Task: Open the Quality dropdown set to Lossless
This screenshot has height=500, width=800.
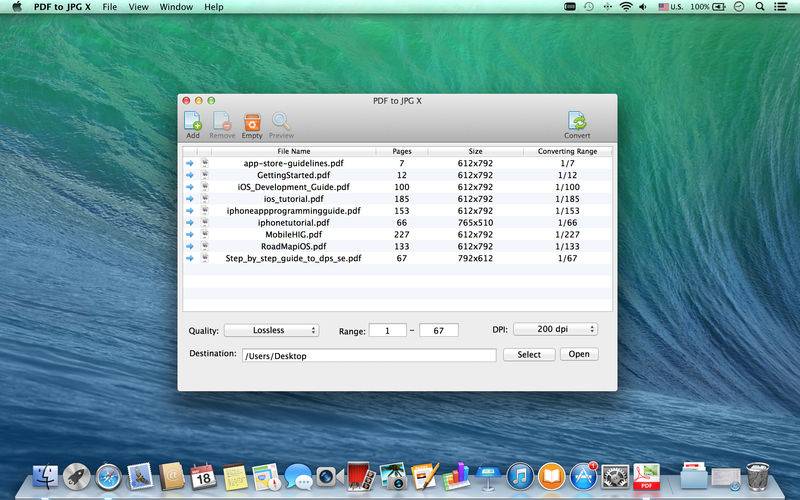Action: (x=271, y=330)
